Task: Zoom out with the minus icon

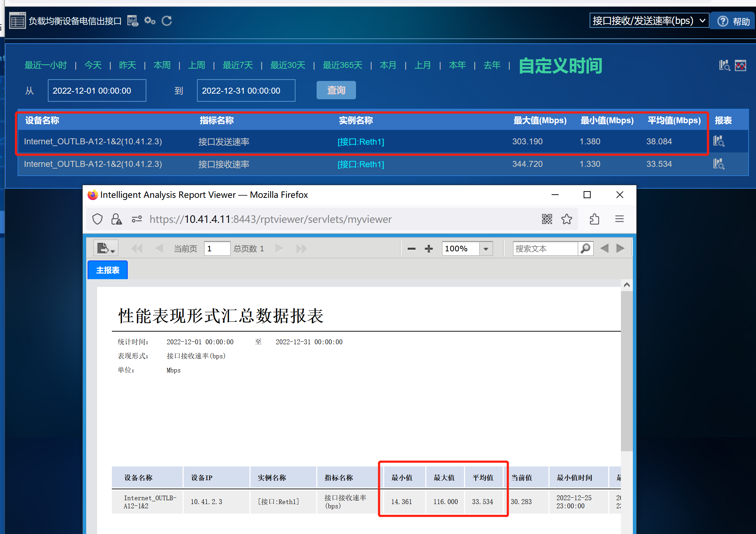Action: coord(411,249)
